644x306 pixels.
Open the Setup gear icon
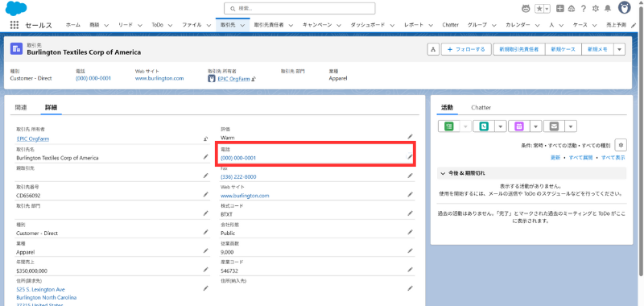pyautogui.click(x=596, y=8)
